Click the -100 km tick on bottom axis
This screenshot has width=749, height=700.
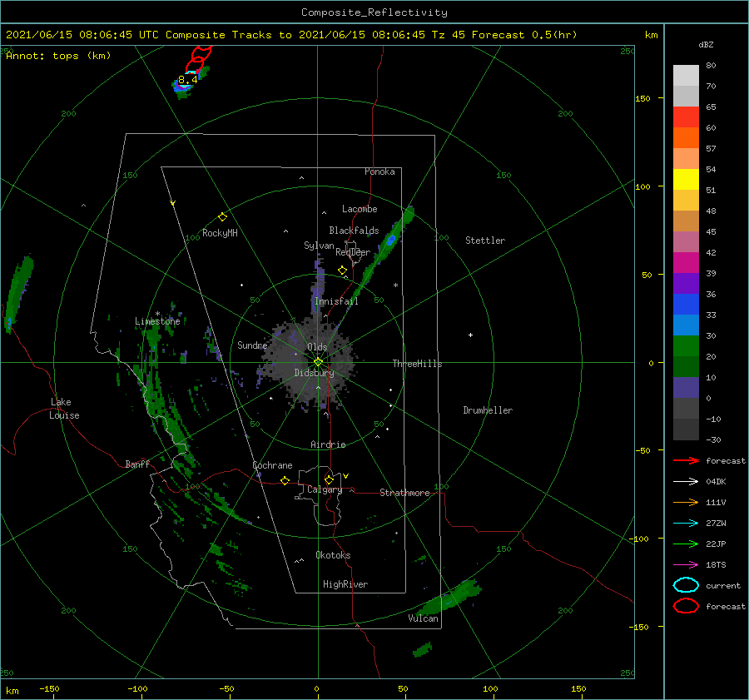[137, 688]
